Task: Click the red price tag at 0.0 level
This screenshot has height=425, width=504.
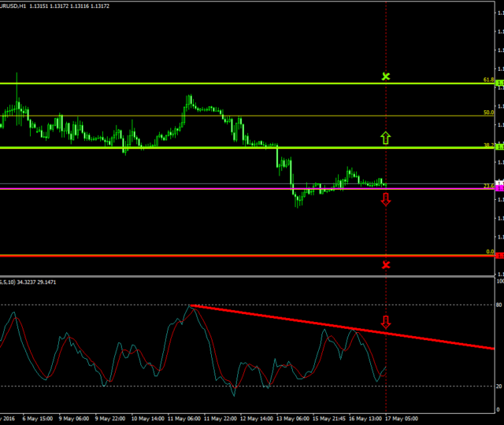Action: [499, 255]
